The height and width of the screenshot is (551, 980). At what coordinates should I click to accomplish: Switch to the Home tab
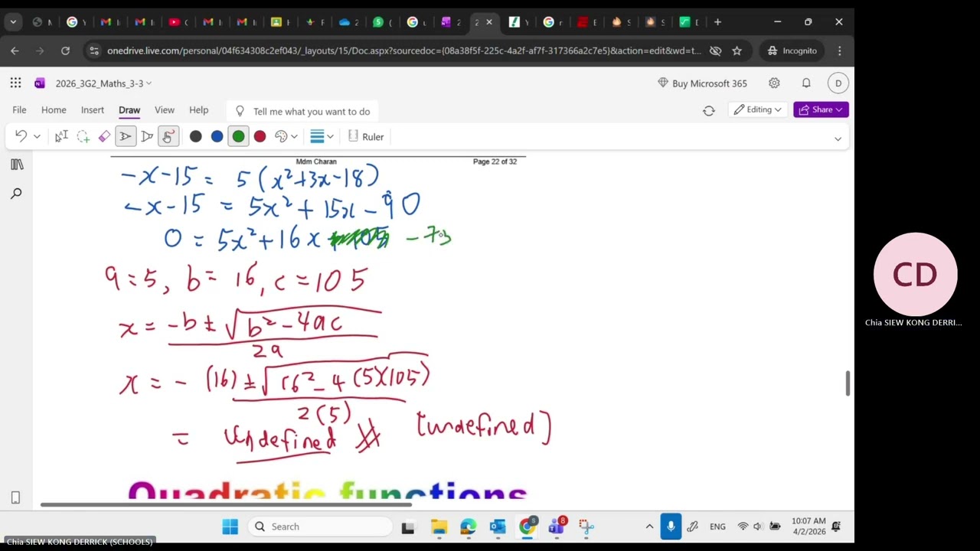(x=54, y=110)
